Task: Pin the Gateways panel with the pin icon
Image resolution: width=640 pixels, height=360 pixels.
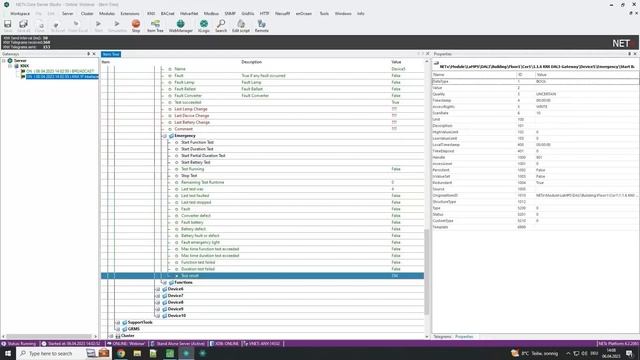Action: click(x=89, y=54)
